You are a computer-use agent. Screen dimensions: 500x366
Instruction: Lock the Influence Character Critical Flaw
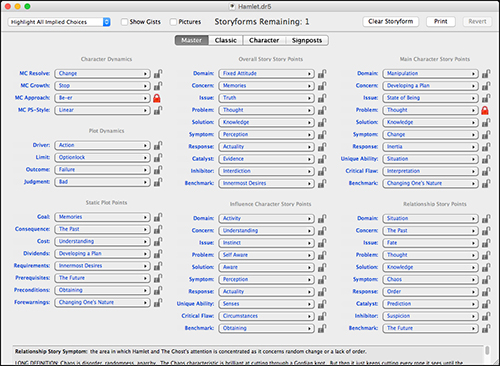pyautogui.click(x=322, y=316)
